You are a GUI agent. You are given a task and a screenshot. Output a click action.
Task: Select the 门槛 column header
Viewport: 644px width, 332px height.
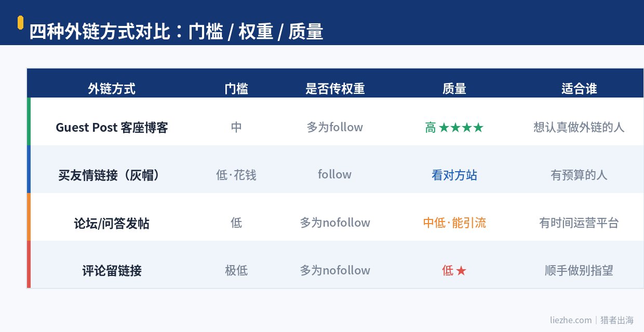[236, 89]
